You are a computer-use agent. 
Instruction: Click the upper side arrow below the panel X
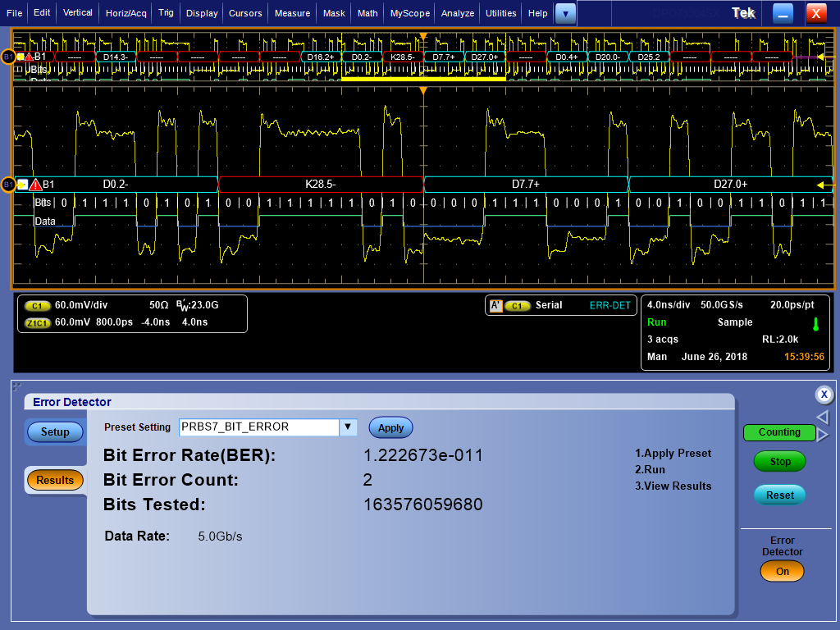[823, 418]
